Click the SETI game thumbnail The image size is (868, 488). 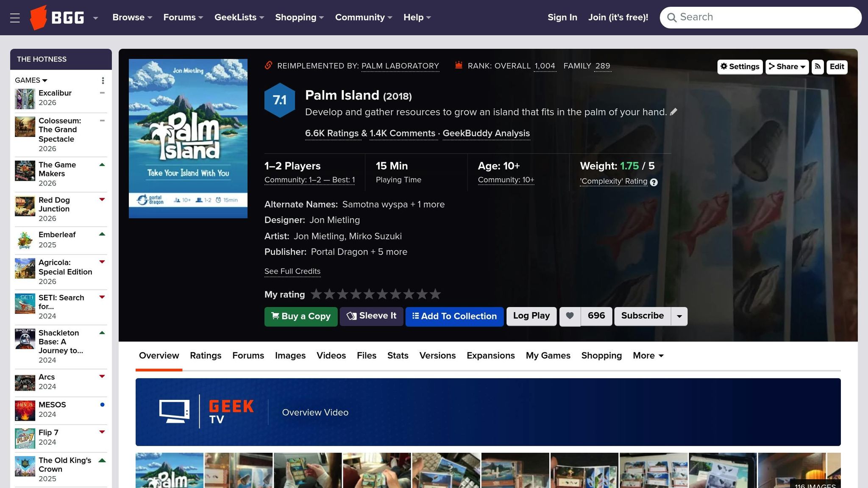coord(25,304)
